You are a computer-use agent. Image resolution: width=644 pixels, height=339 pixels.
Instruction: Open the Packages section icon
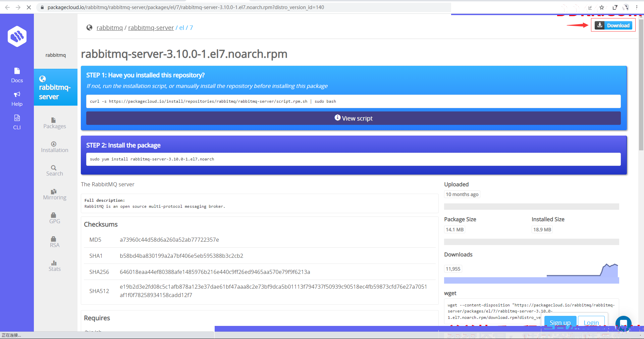pyautogui.click(x=54, y=120)
